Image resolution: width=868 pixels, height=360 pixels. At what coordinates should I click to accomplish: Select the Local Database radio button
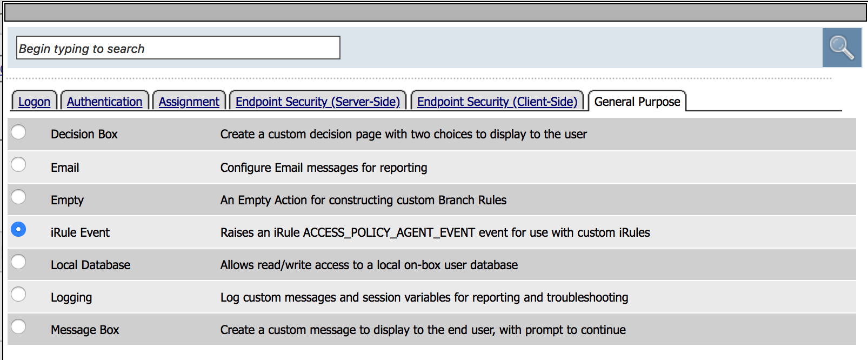(18, 262)
